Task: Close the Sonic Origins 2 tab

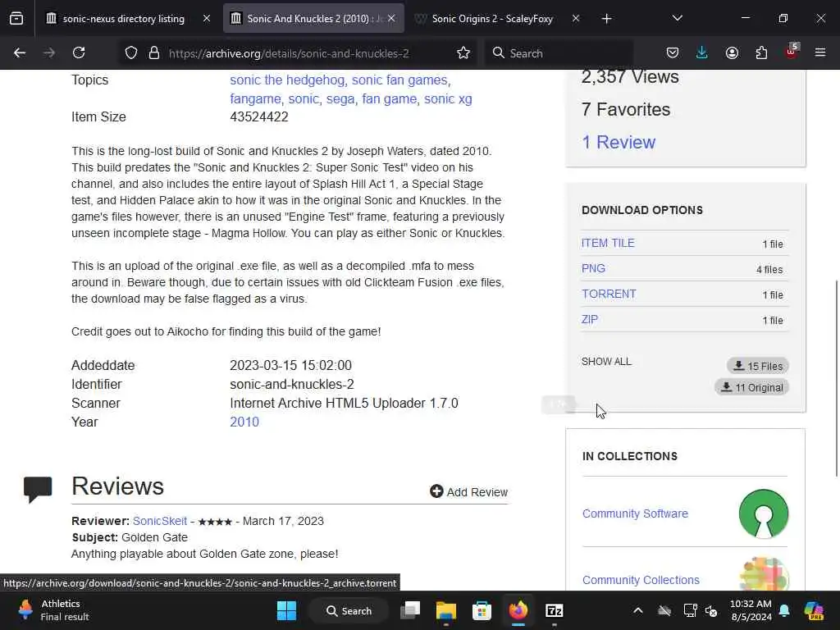Action: pos(576,19)
